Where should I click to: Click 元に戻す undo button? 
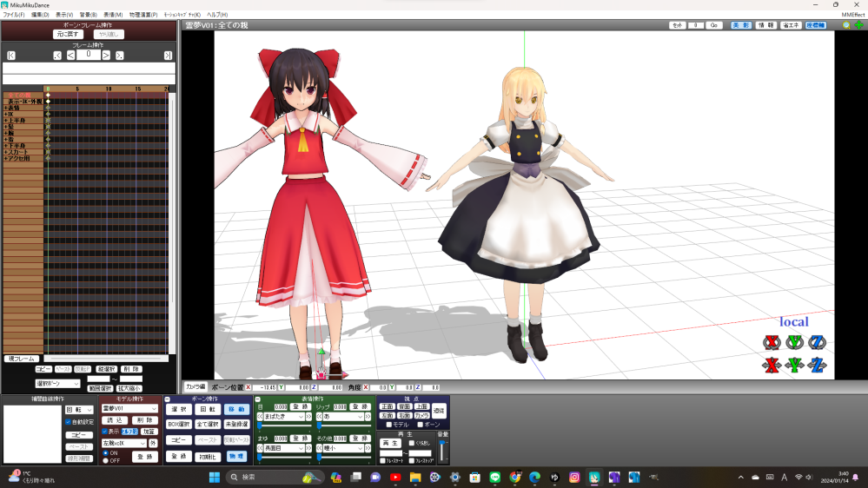coord(68,35)
